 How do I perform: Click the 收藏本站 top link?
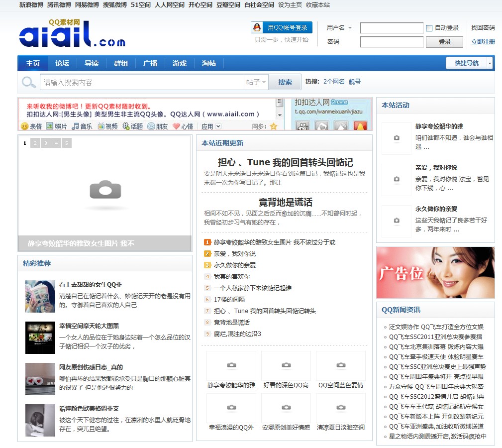pos(317,5)
